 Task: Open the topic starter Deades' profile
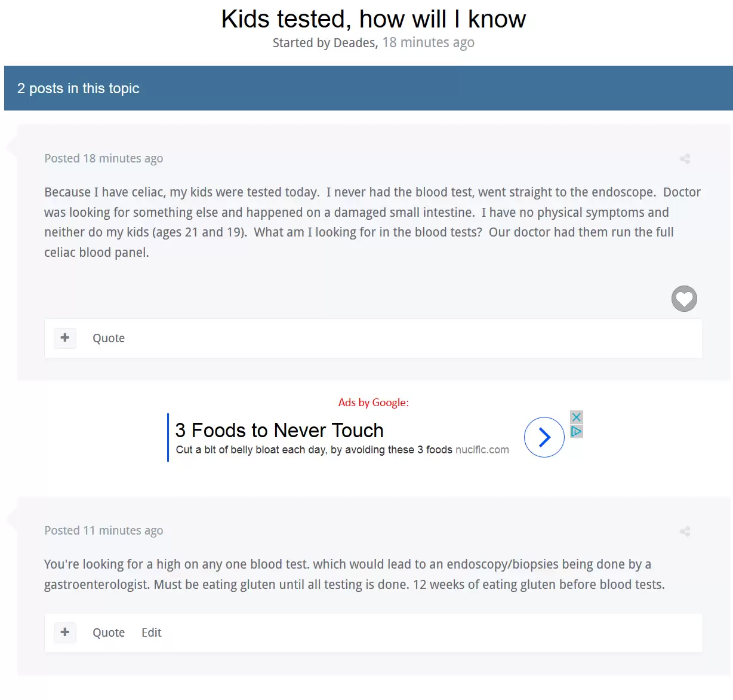(x=355, y=43)
